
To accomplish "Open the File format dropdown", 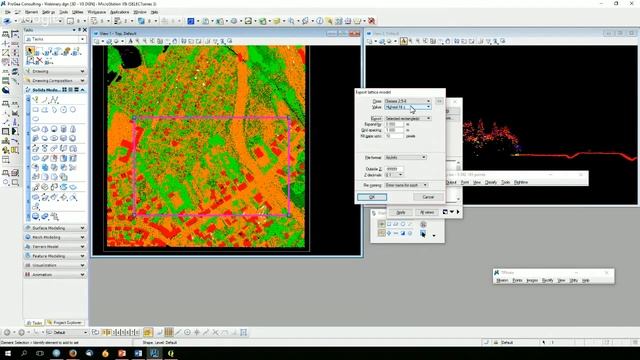I will click(x=405, y=157).
